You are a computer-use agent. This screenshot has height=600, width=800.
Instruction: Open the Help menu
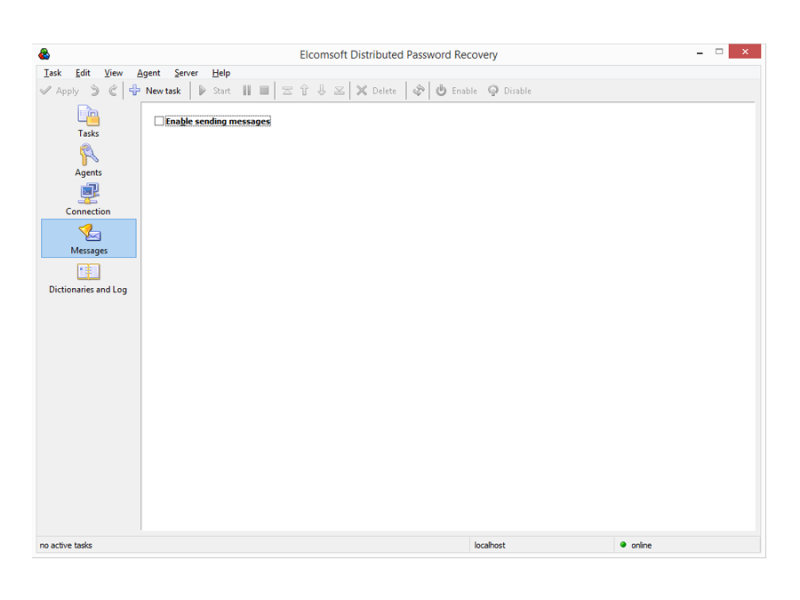(220, 72)
